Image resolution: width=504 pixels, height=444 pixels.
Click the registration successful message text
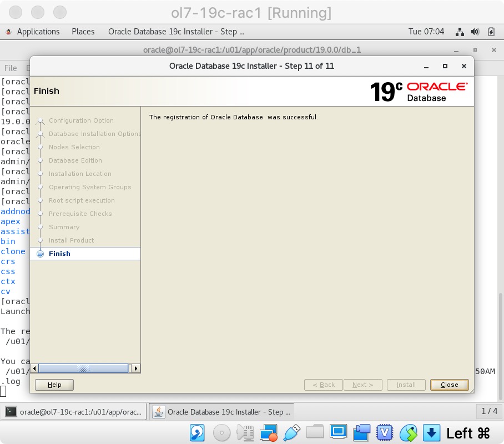[233, 117]
